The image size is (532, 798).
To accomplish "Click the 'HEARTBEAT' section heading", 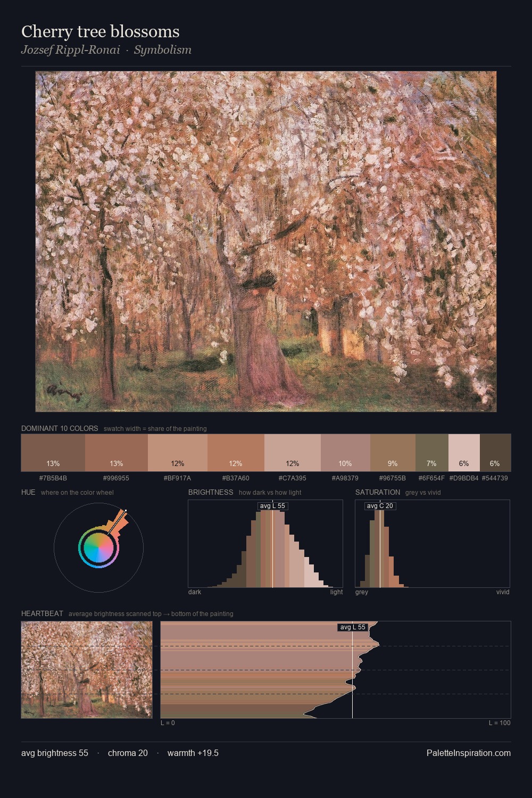I will point(42,613).
